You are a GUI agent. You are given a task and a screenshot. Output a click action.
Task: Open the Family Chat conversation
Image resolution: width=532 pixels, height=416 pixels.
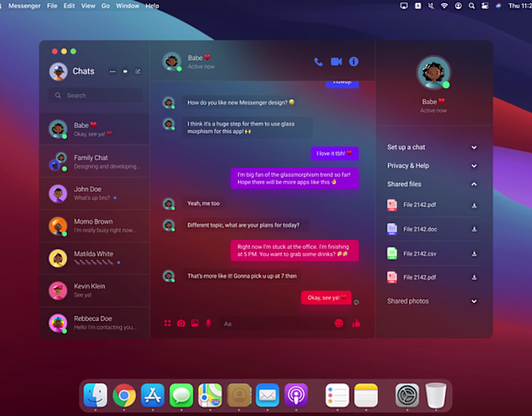(95, 161)
